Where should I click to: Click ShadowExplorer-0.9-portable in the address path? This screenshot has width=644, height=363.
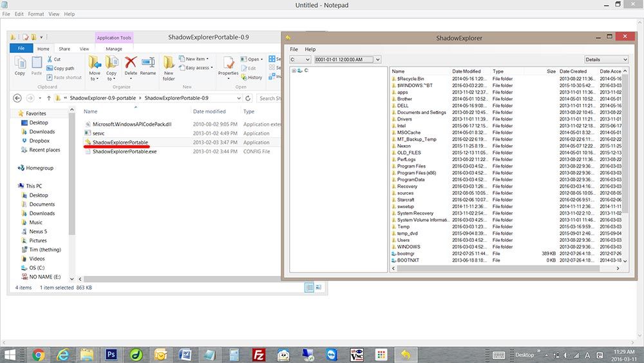[102, 98]
